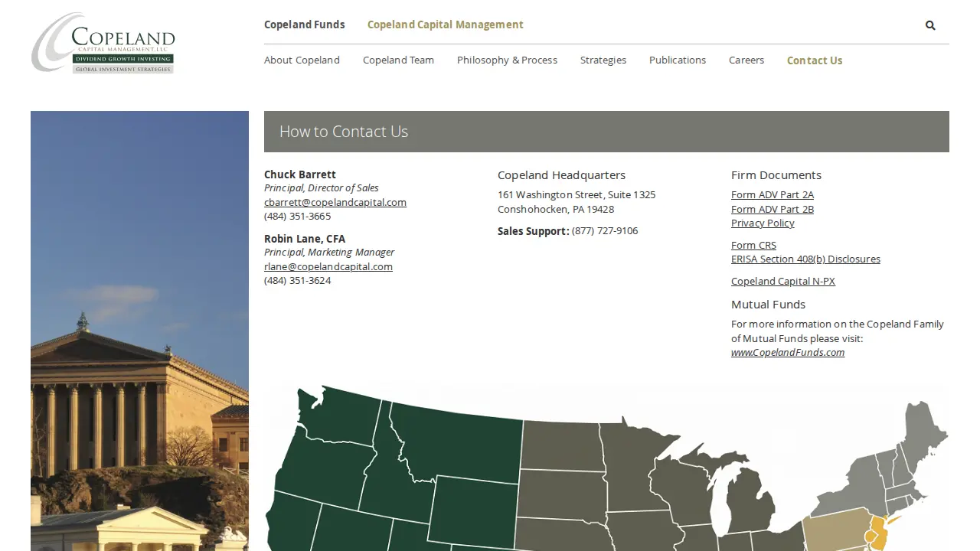Open the Publications menu item
The height and width of the screenshot is (551, 980).
click(678, 60)
